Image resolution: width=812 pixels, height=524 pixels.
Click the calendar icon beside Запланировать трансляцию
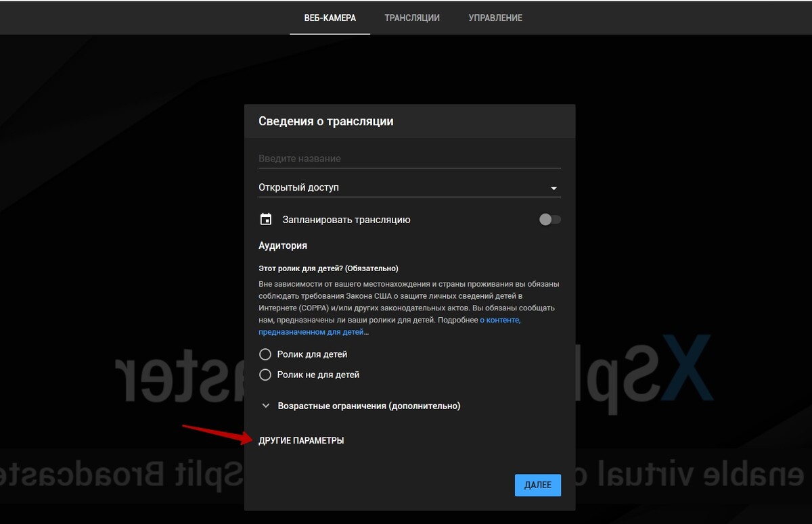(x=266, y=220)
